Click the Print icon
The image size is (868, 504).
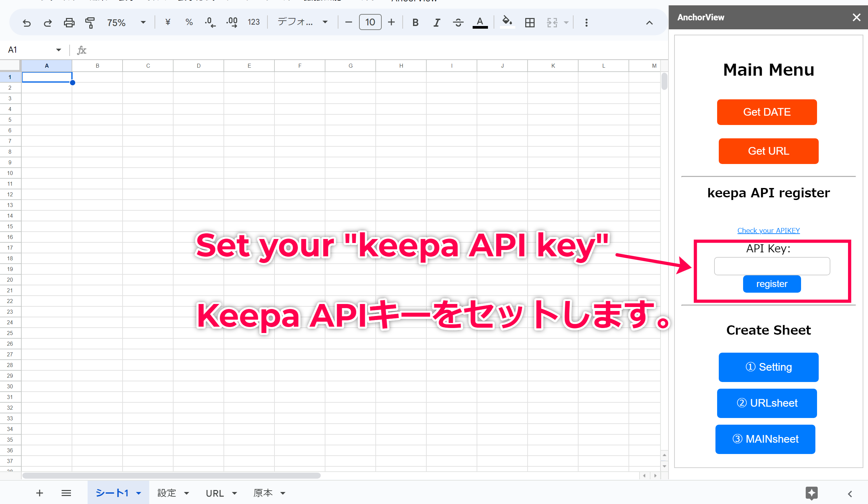point(69,23)
